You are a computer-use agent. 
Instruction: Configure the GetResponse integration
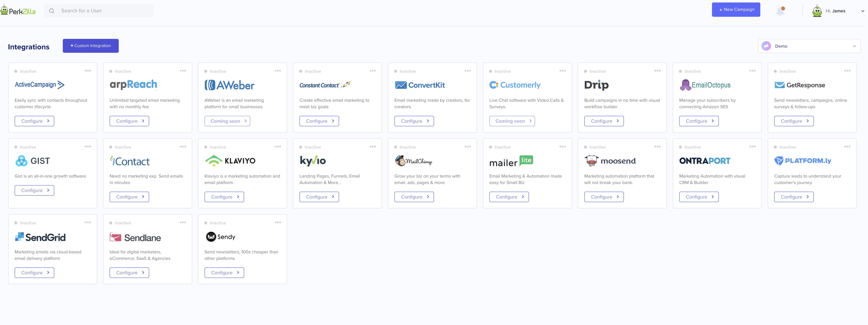point(794,121)
